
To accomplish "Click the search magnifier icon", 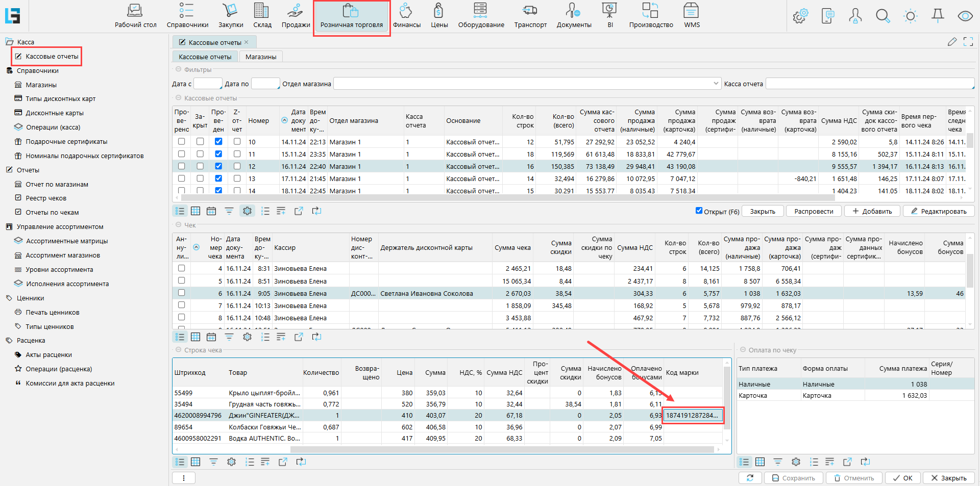I will click(x=883, y=16).
